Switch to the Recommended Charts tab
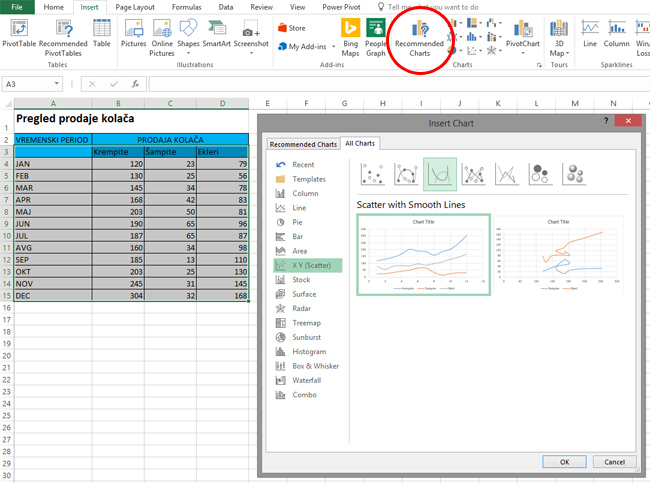Image resolution: width=650 pixels, height=483 pixels. click(x=302, y=144)
